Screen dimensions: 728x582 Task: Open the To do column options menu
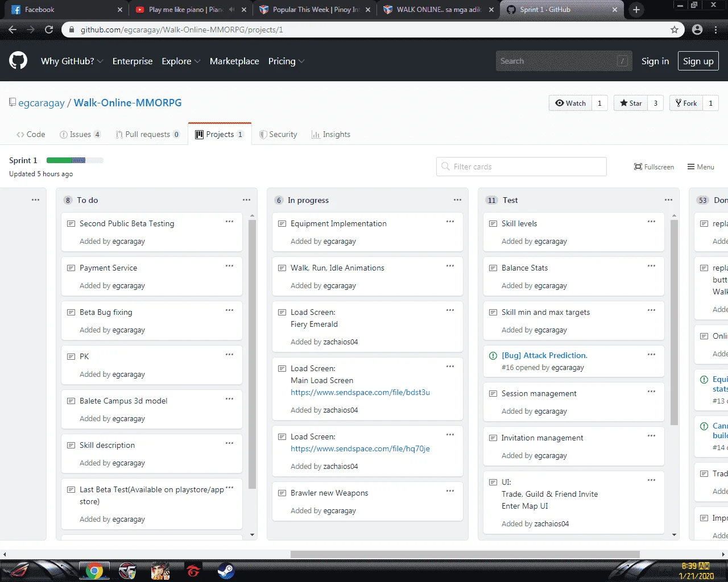pyautogui.click(x=246, y=200)
